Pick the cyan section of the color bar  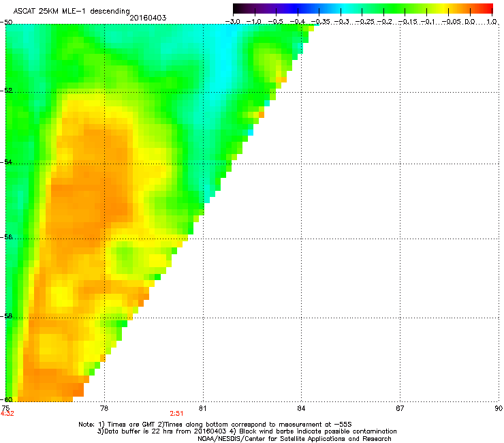pyautogui.click(x=345, y=9)
